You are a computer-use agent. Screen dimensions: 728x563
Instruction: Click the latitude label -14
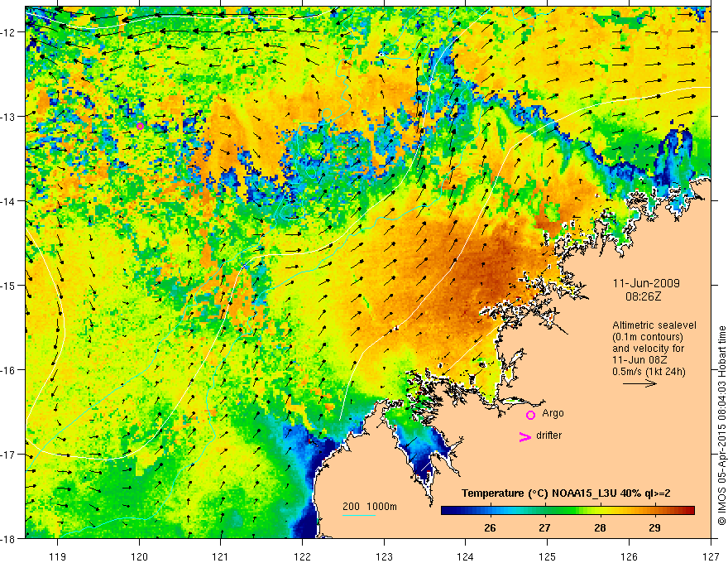click(x=9, y=201)
